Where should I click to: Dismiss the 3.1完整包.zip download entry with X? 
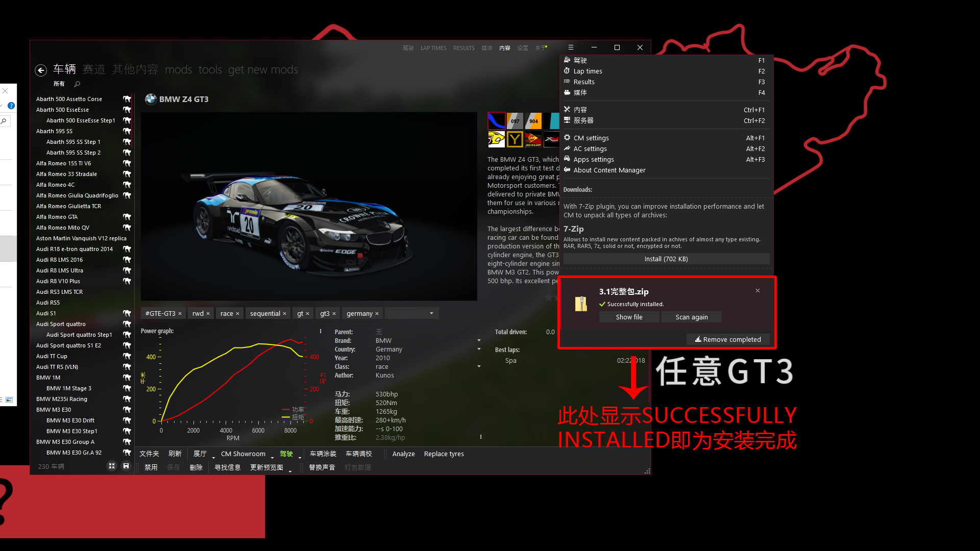(757, 291)
